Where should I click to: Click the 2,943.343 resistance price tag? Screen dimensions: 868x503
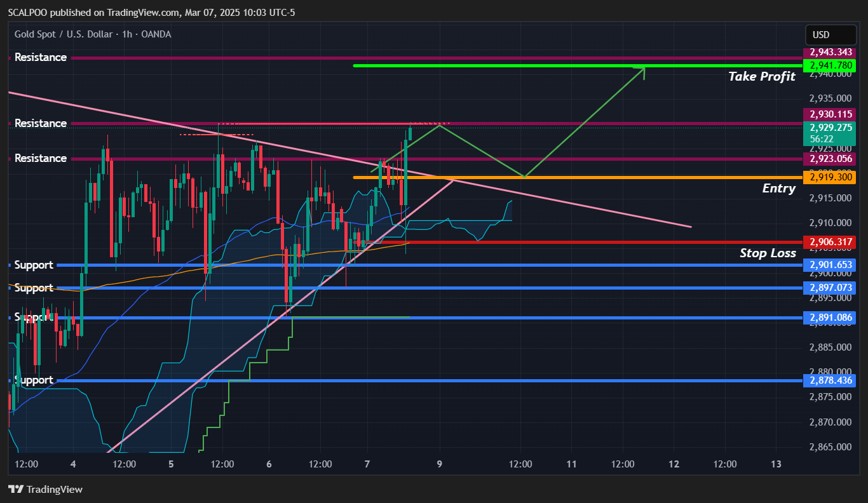(x=830, y=52)
